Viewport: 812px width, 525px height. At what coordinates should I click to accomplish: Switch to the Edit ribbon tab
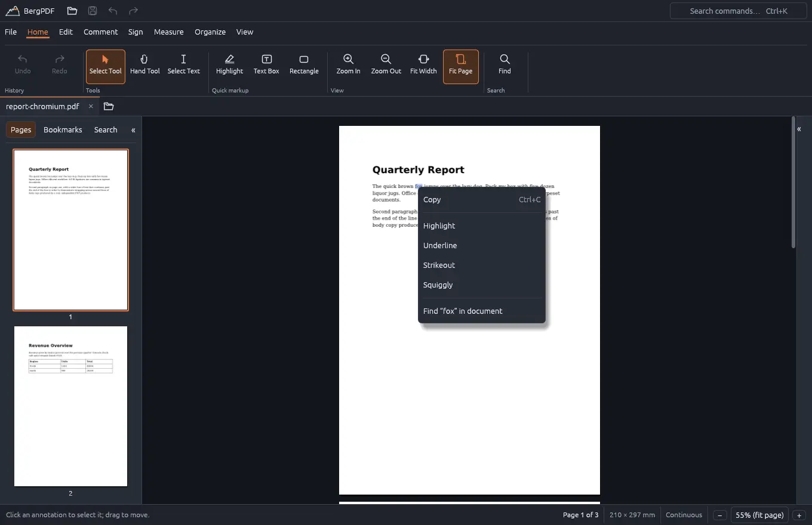66,32
